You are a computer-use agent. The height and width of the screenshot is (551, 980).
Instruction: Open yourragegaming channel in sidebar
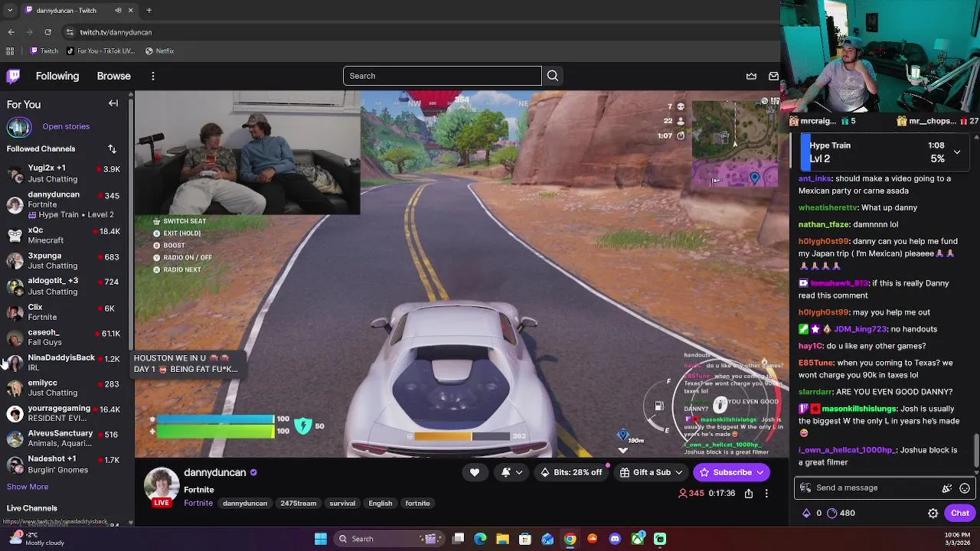(x=65, y=413)
